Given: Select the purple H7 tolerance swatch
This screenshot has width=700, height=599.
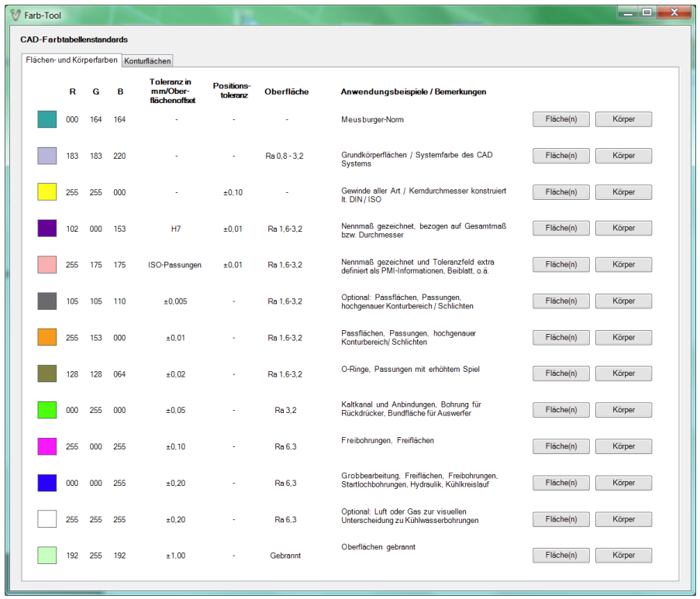Looking at the screenshot, I should pos(47,229).
